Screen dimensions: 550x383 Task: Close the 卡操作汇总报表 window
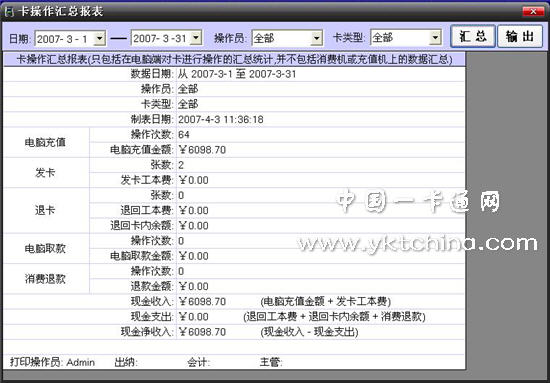pos(533,12)
